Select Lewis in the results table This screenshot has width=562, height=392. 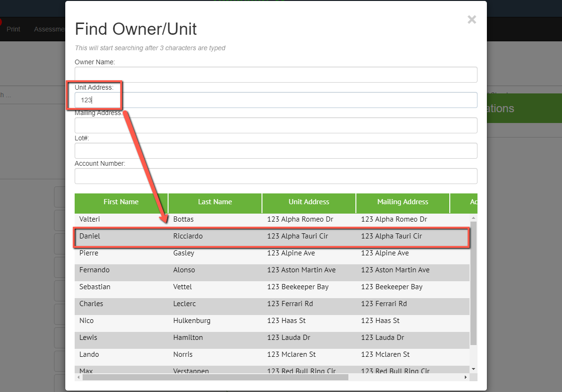(x=88, y=337)
